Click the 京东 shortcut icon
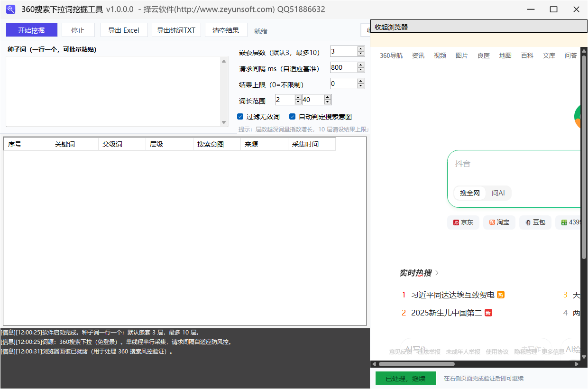 point(456,222)
